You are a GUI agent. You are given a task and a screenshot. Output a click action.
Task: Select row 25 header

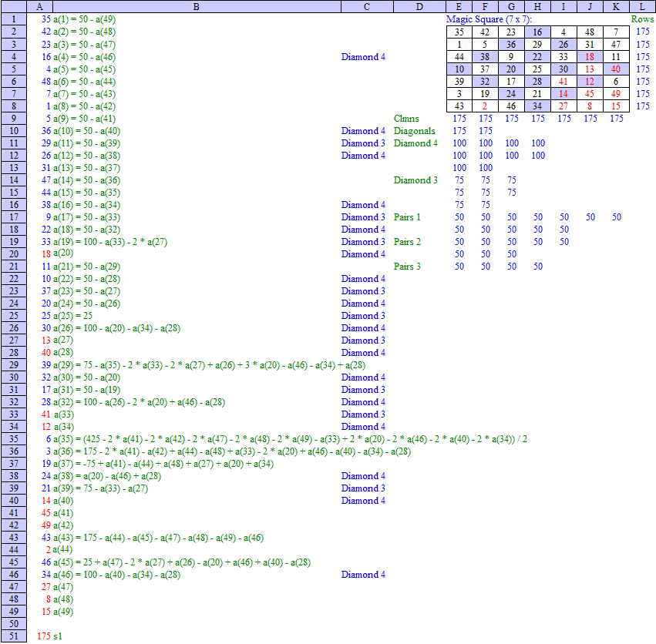14,315
